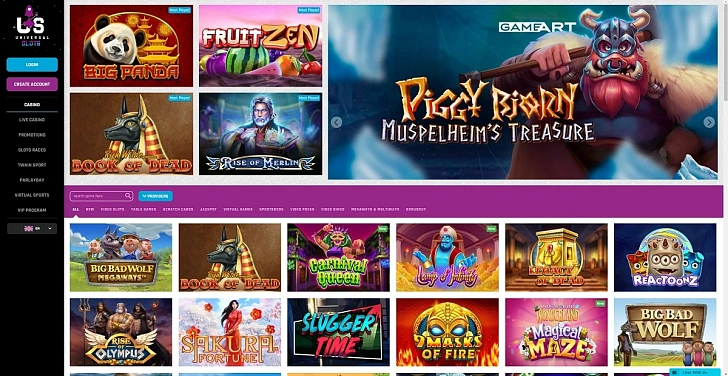
Task: Open Big Bad Wolf Megaways tile
Action: tap(121, 258)
